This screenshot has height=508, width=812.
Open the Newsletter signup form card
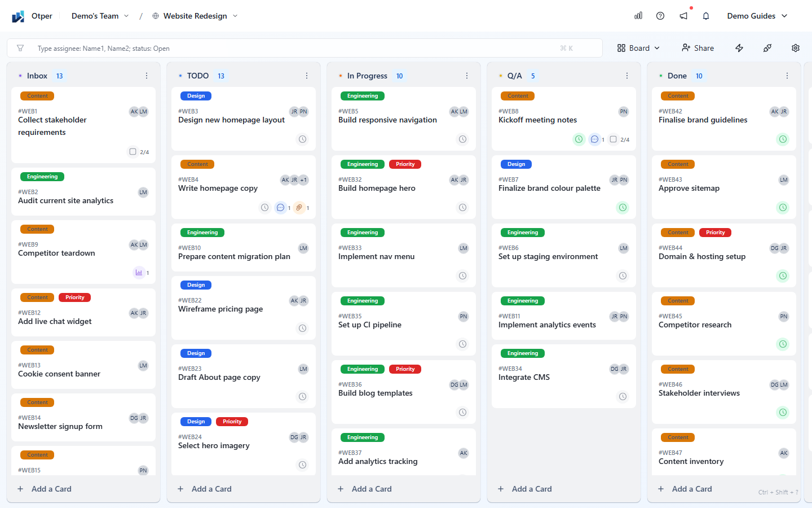83,417
